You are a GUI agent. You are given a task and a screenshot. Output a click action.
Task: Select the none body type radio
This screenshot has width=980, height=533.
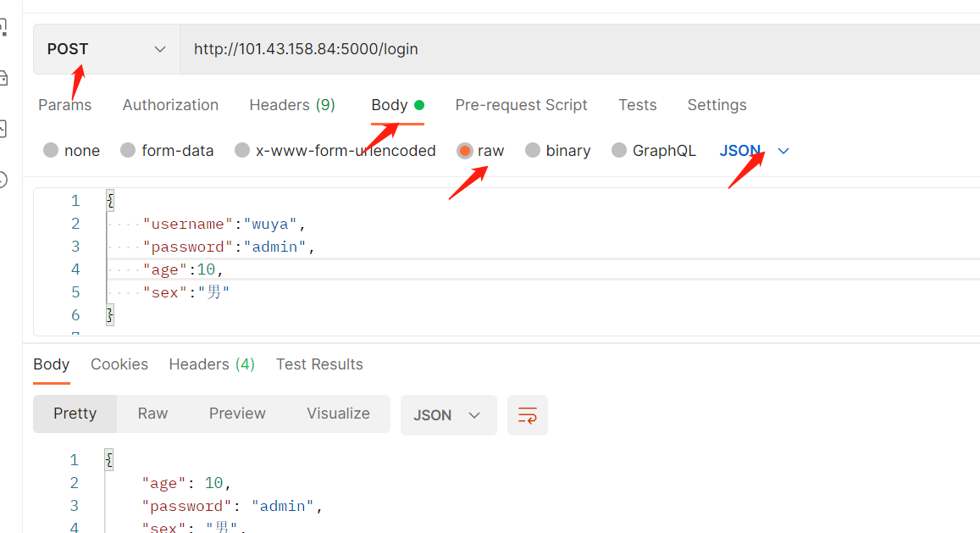tap(51, 151)
